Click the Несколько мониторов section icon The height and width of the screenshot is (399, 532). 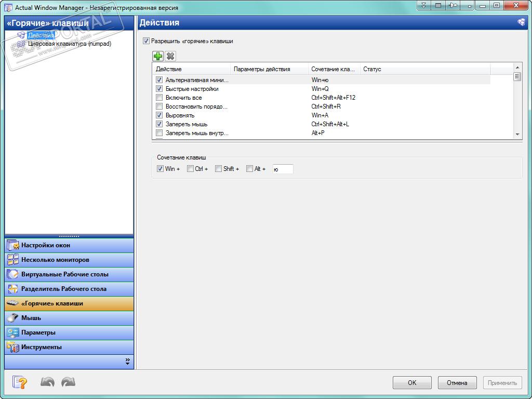[x=13, y=260]
